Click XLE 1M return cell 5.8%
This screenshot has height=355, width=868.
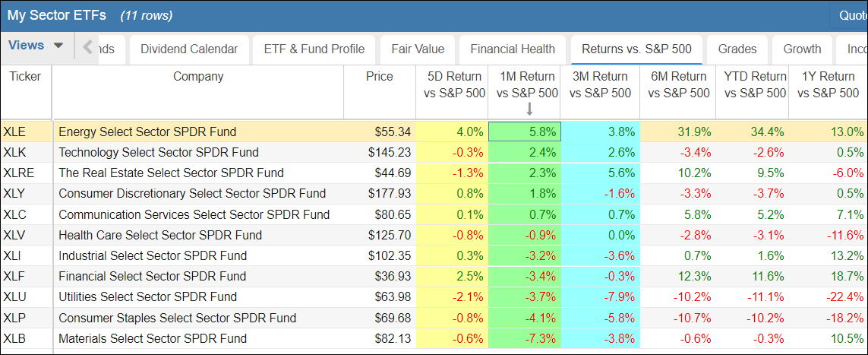524,132
